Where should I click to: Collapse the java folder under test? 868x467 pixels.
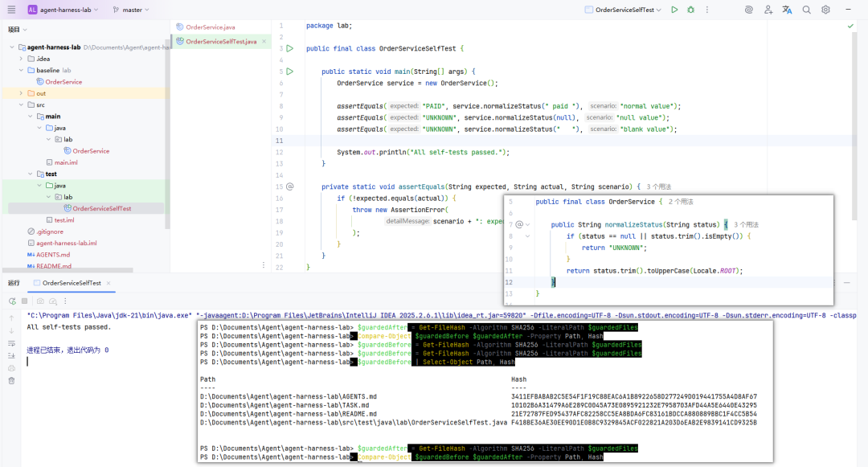click(39, 186)
